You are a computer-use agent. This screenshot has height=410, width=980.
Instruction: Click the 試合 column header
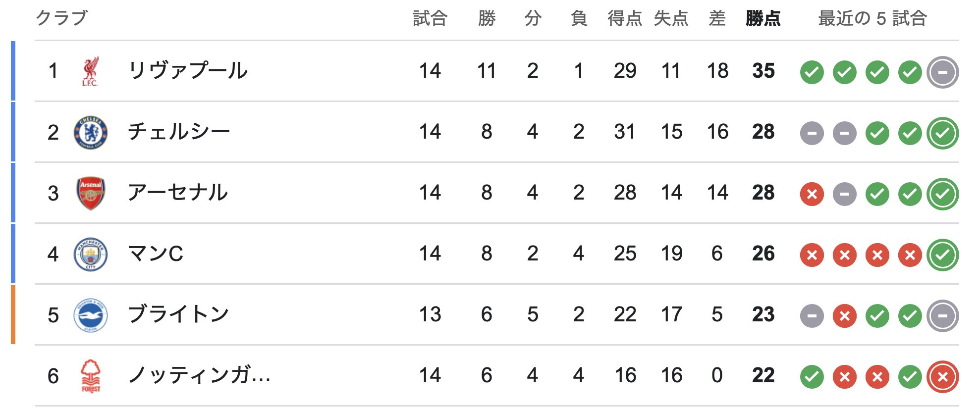pyautogui.click(x=430, y=18)
